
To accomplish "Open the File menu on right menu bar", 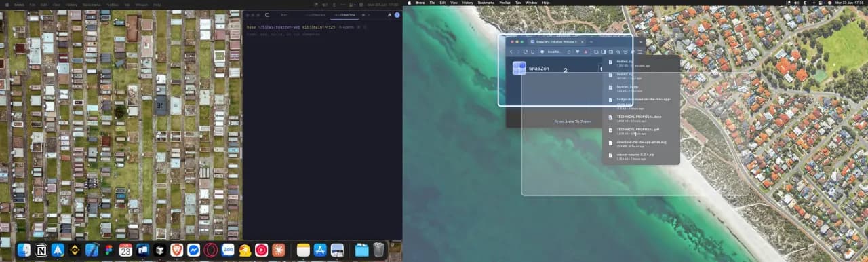I will (x=431, y=3).
